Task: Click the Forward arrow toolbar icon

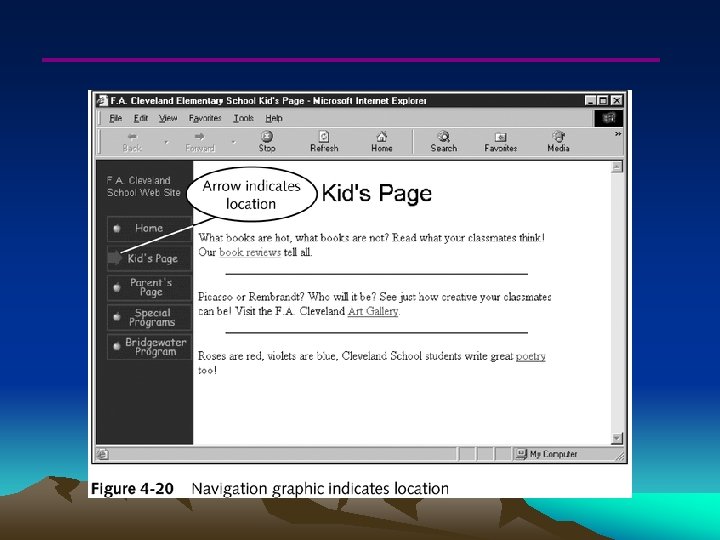Action: point(199,136)
